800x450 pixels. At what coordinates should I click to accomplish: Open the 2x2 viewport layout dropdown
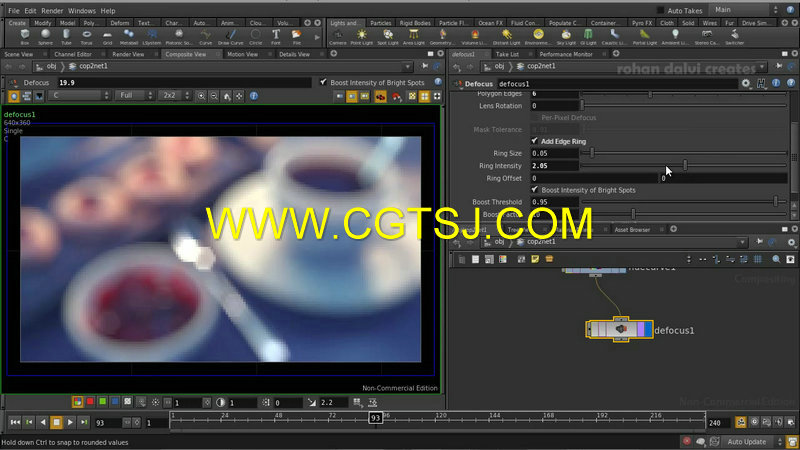tap(174, 95)
